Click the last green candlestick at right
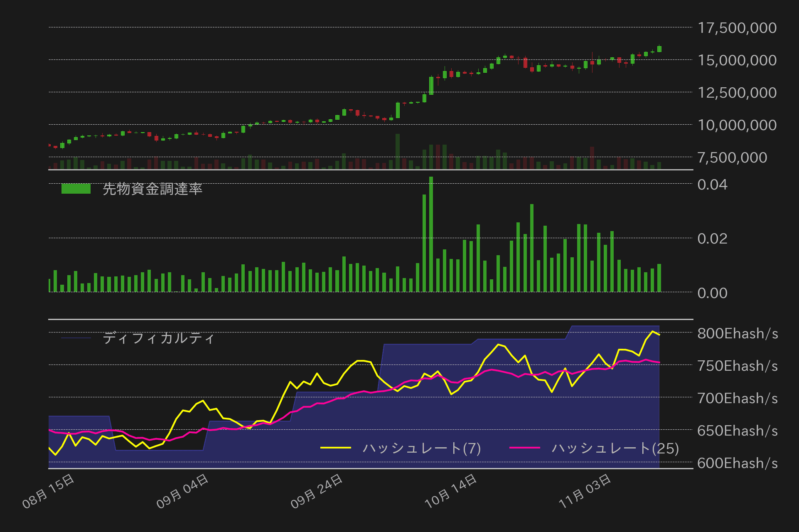Screen dimensions: 799x532 tap(659, 49)
